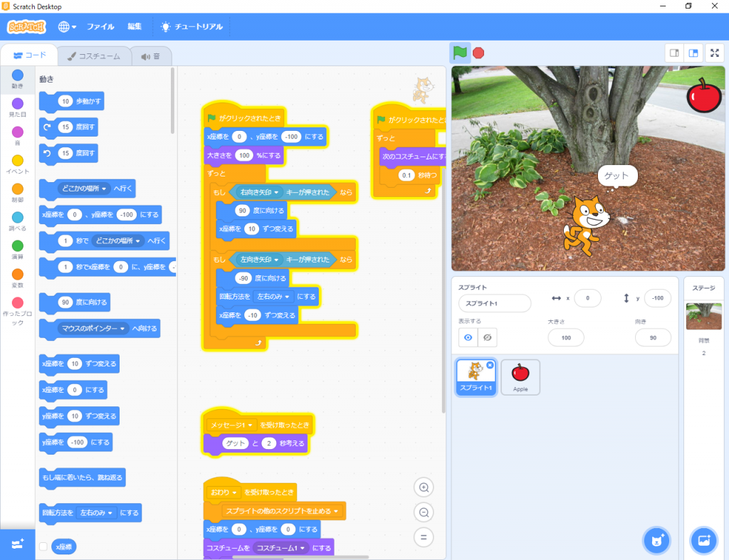Show the sprite with the eye icon
The height and width of the screenshot is (560, 729).
(468, 337)
